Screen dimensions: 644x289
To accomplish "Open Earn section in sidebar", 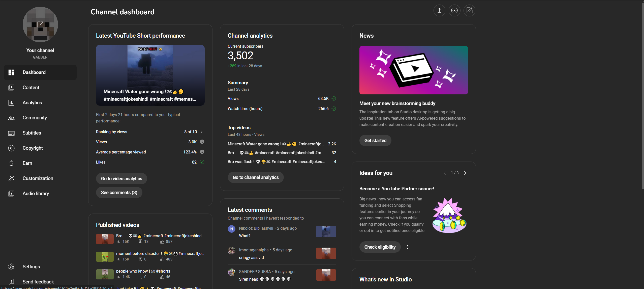I will point(40,163).
